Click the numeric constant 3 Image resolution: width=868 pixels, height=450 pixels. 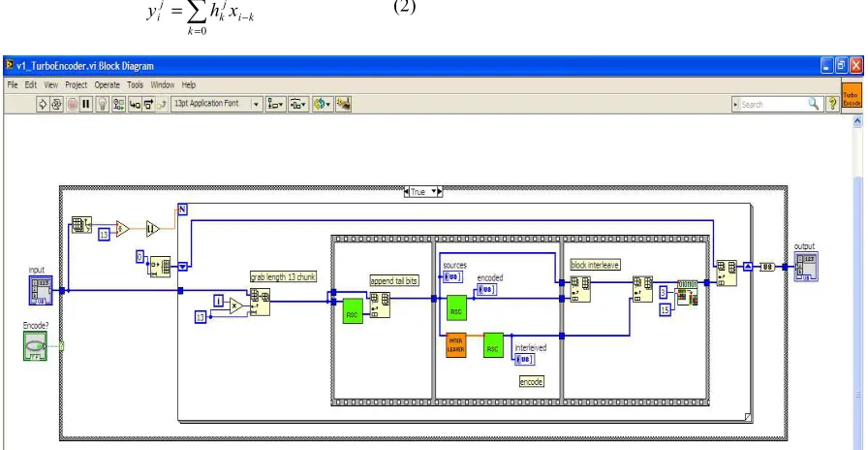click(665, 292)
